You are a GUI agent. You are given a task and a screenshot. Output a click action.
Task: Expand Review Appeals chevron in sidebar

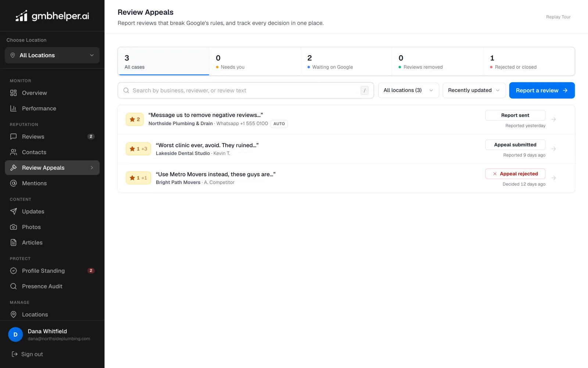coord(92,167)
